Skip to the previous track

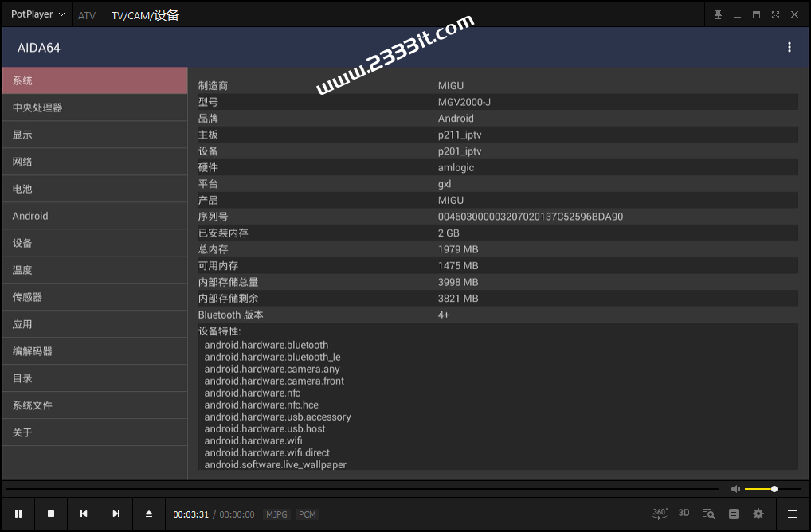(84, 514)
